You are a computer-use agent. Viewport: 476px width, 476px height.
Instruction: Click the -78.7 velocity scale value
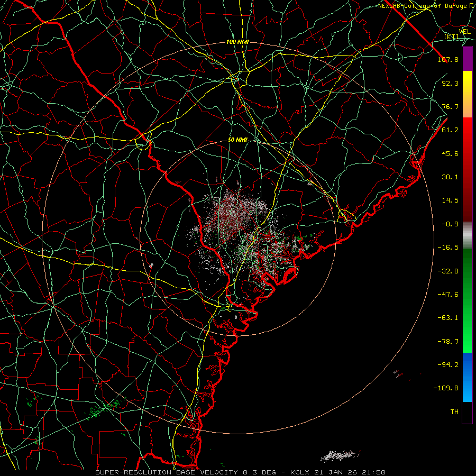coord(448,342)
